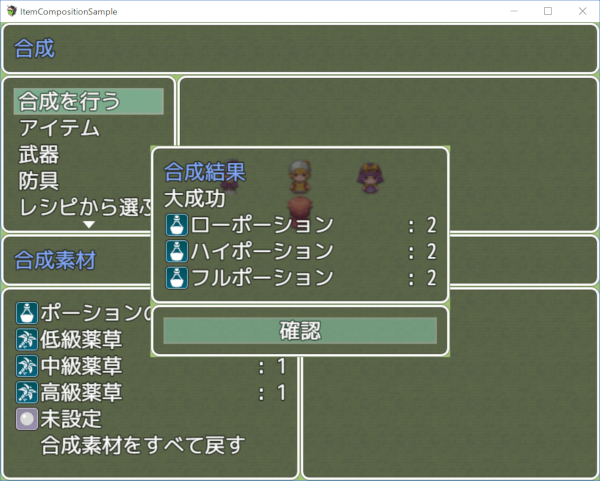Viewport: 600px width, 481px height.
Task: Select the 低級薬草 material row text
Action: [x=81, y=339]
